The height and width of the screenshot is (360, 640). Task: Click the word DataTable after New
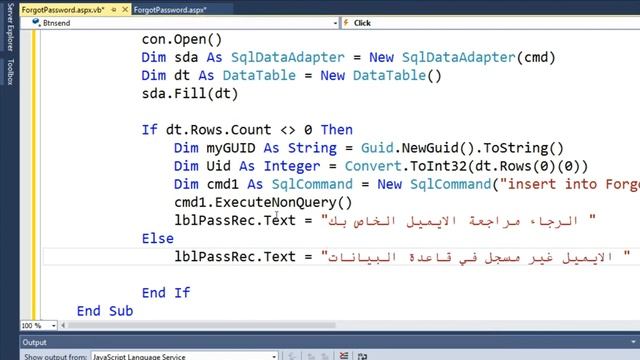389,76
